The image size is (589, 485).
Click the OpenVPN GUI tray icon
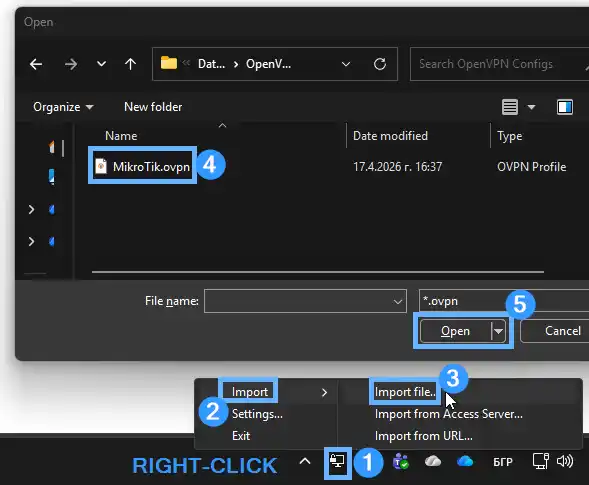(337, 462)
